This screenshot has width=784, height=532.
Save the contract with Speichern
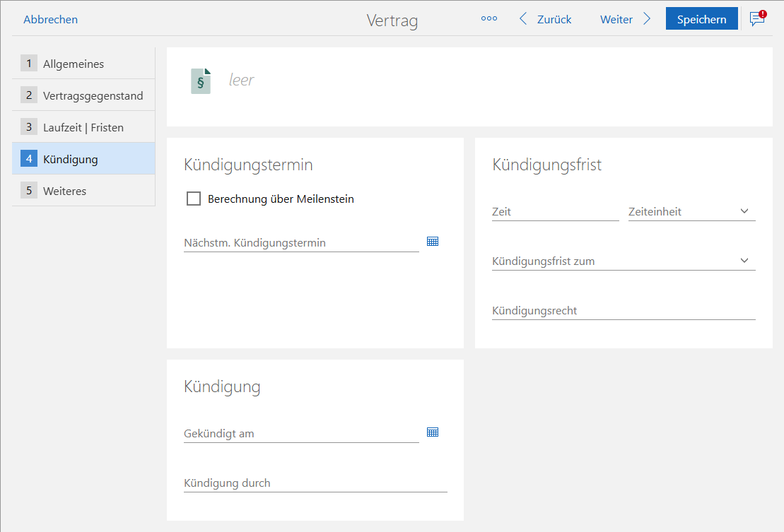[x=701, y=18]
